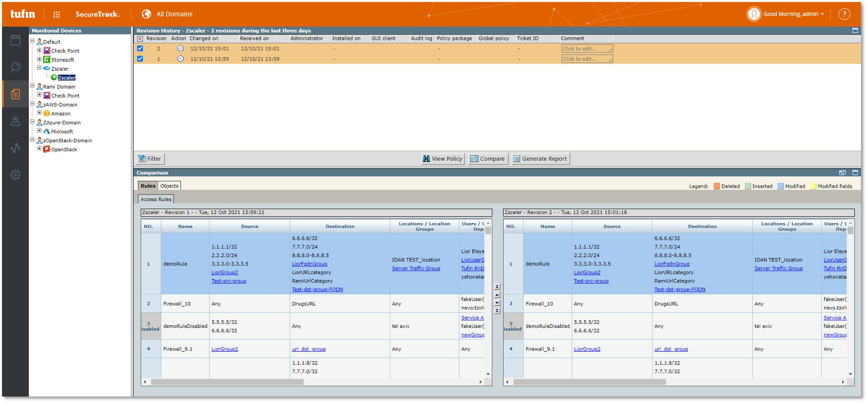Click the comment field for revision 2

(x=587, y=49)
